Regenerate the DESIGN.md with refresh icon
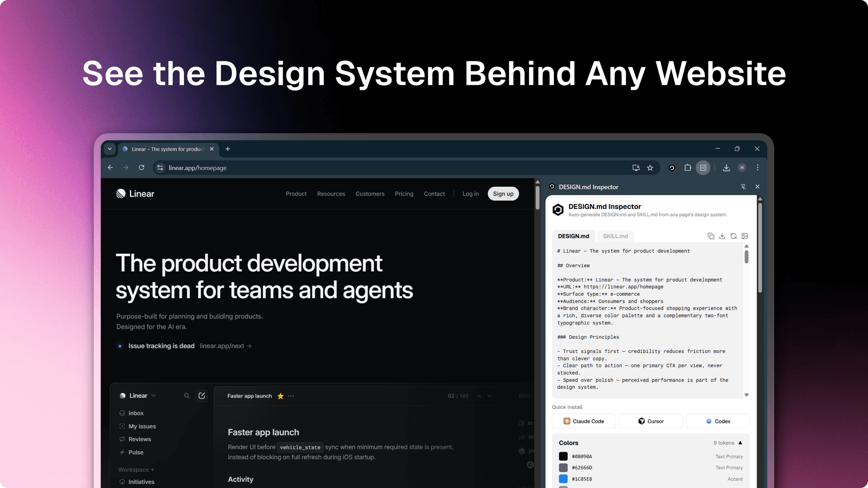The image size is (868, 488). (x=733, y=236)
